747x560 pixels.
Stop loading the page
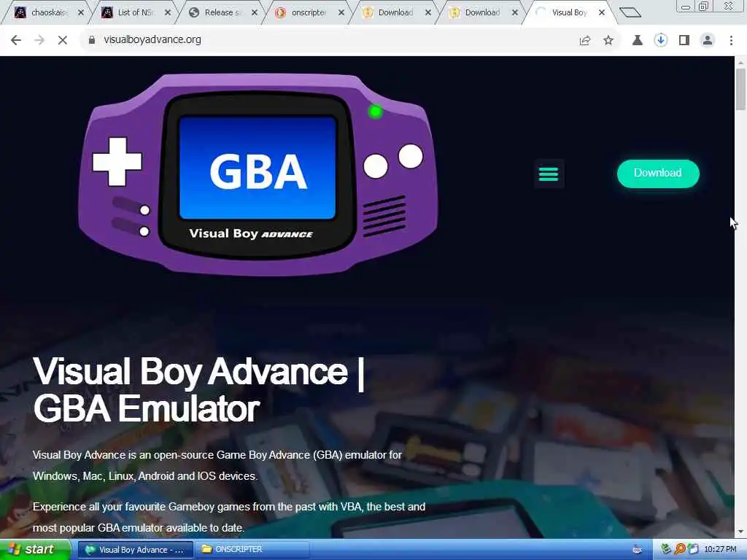tap(63, 40)
